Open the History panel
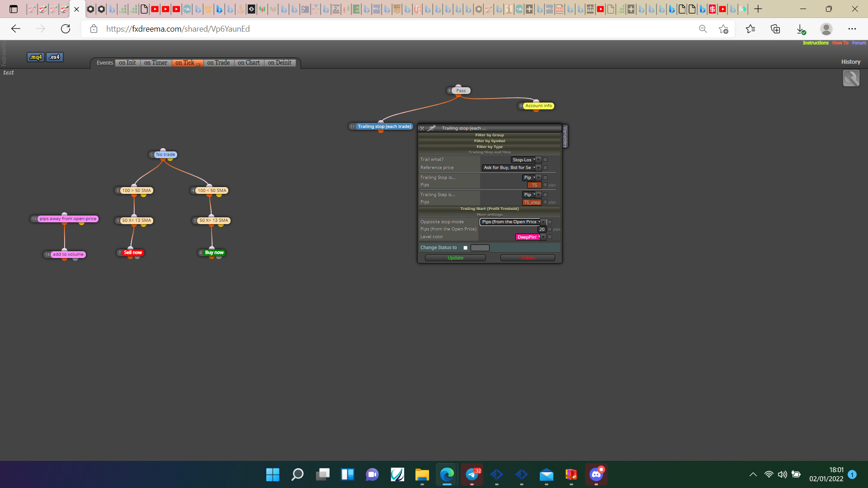 pos(850,62)
